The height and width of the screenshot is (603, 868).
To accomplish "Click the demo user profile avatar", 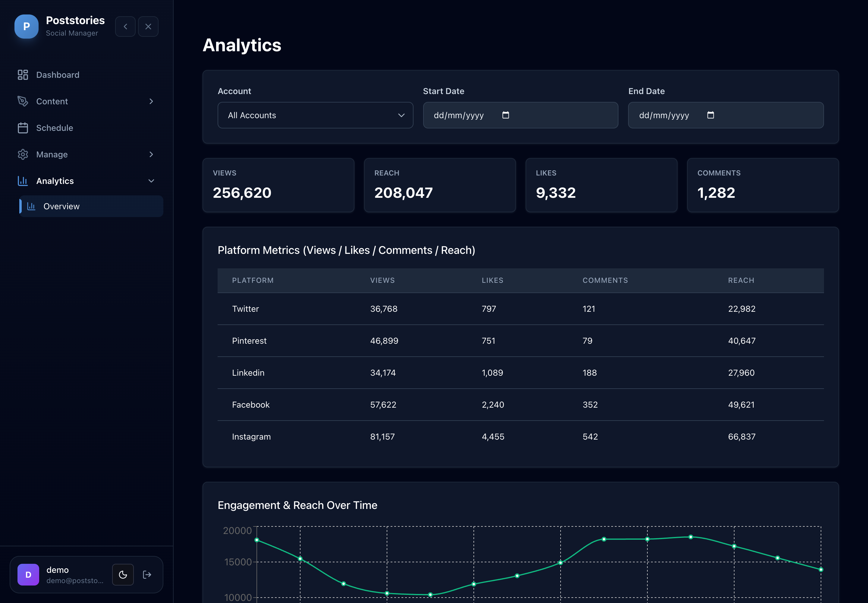I will [28, 575].
